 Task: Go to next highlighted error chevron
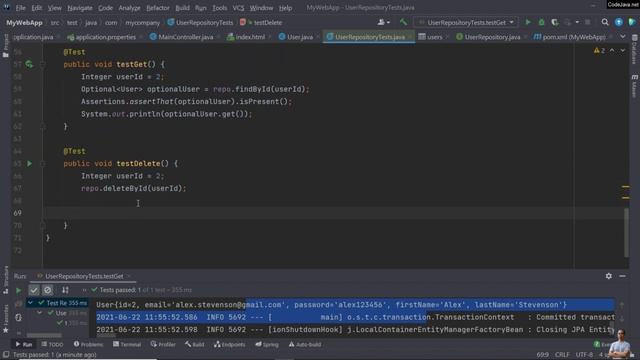(622, 51)
